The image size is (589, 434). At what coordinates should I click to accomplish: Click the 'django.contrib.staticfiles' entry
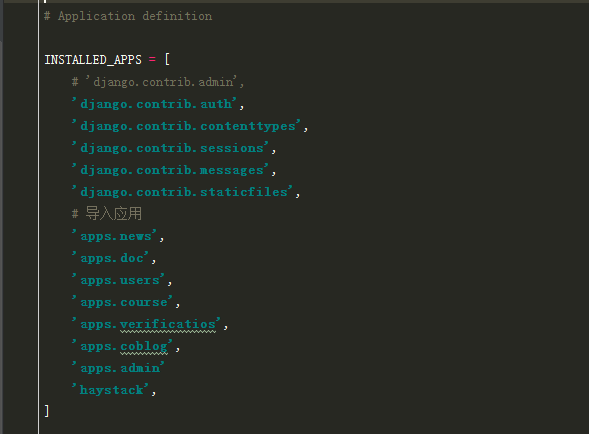click(x=183, y=192)
